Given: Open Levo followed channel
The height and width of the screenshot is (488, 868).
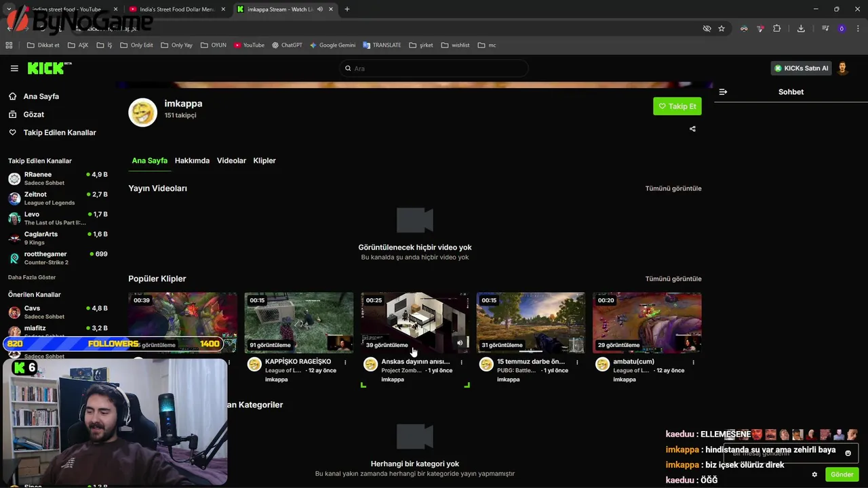Looking at the screenshot, I should 58,218.
